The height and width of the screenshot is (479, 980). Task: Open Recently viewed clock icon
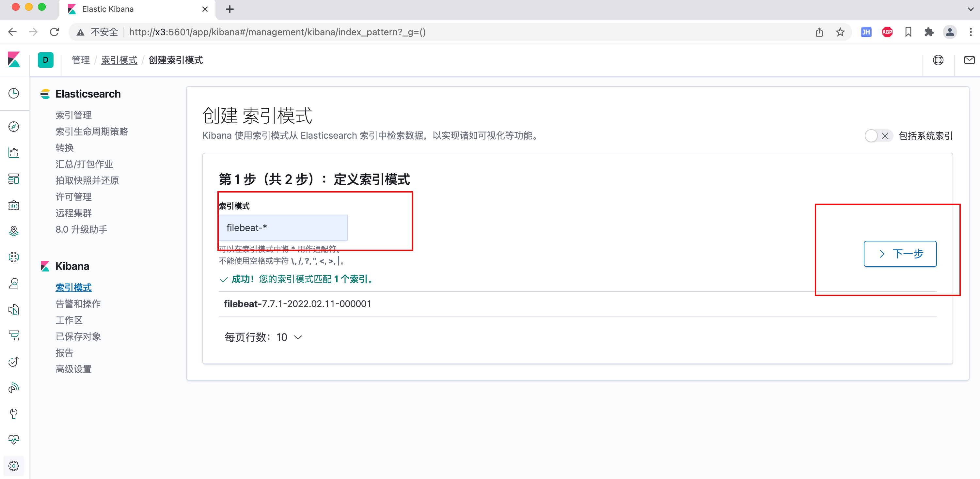(14, 94)
